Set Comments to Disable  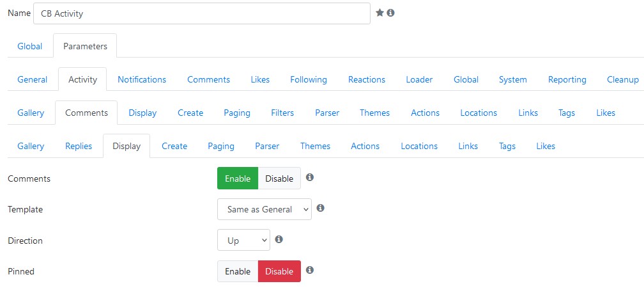[x=279, y=178]
